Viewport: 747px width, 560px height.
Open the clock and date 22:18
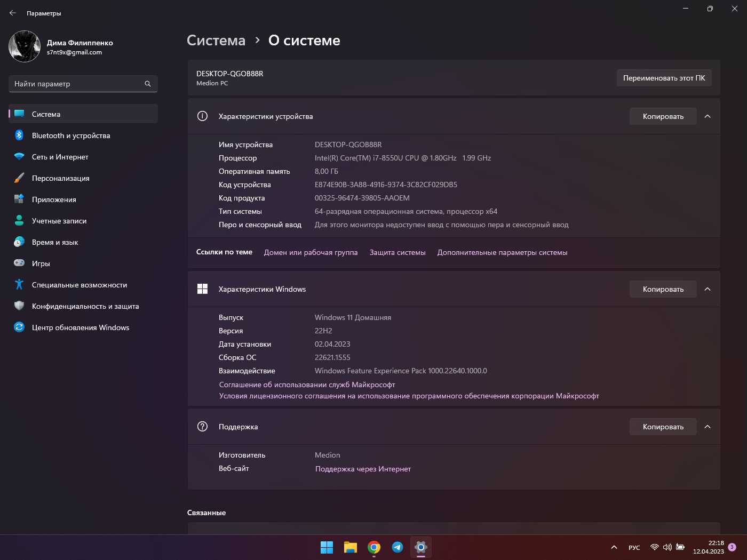[709, 547]
